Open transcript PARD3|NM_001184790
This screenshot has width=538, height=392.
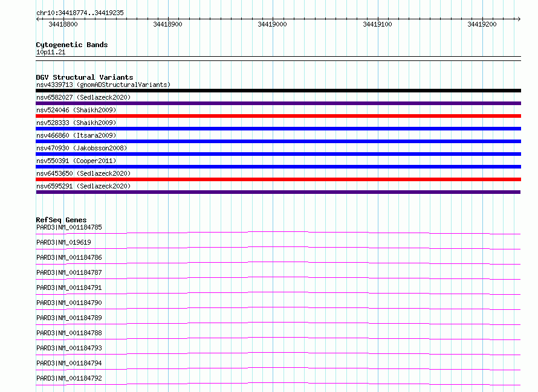(x=69, y=303)
